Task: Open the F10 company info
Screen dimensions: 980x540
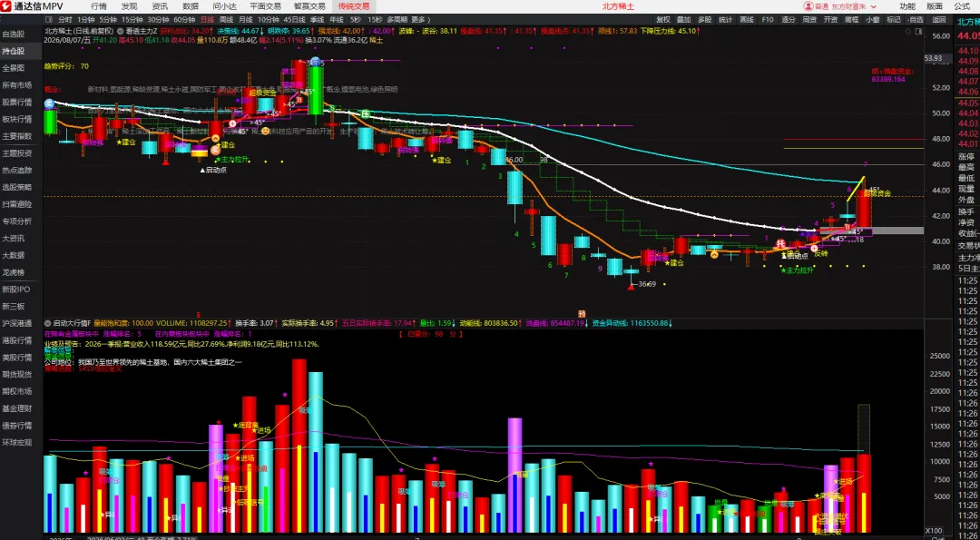Action: (767, 19)
